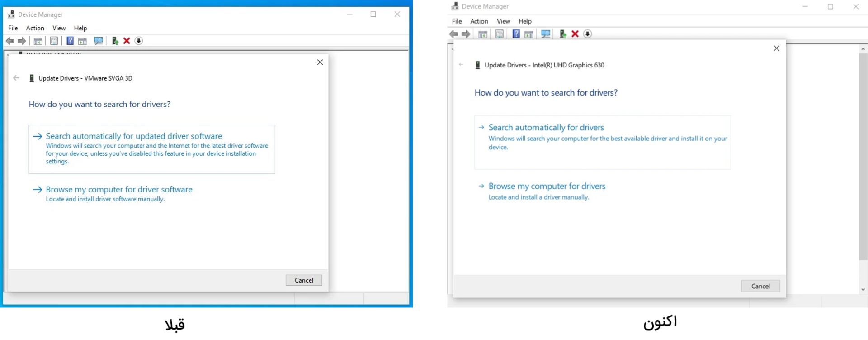The height and width of the screenshot is (340, 868).
Task: Click scrollbar down arrow in right Device Manager
Action: [863, 290]
